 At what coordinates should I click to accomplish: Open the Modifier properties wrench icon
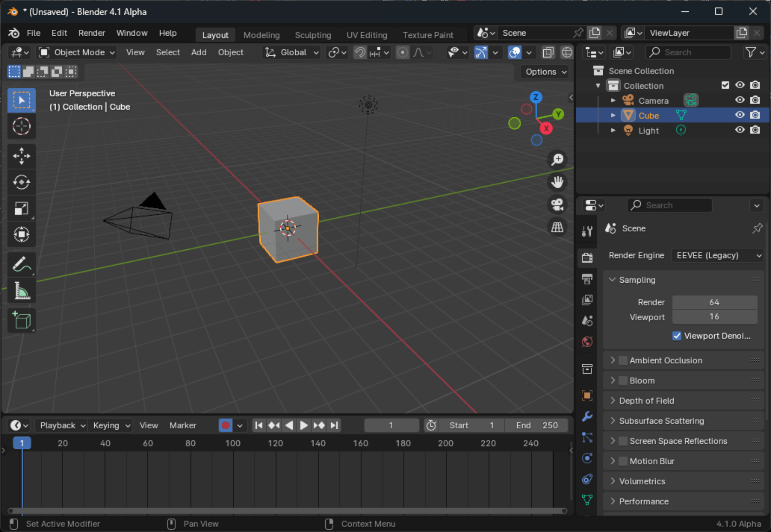pos(587,417)
